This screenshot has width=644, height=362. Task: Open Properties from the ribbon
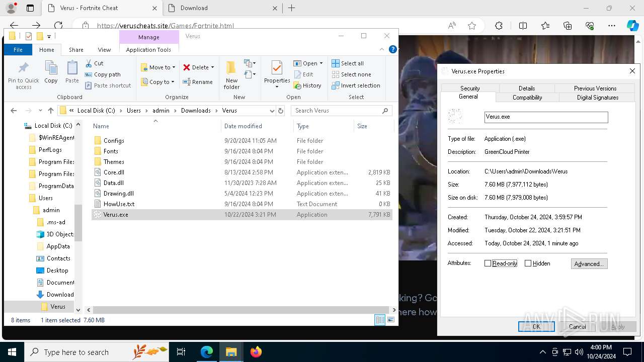(x=277, y=74)
